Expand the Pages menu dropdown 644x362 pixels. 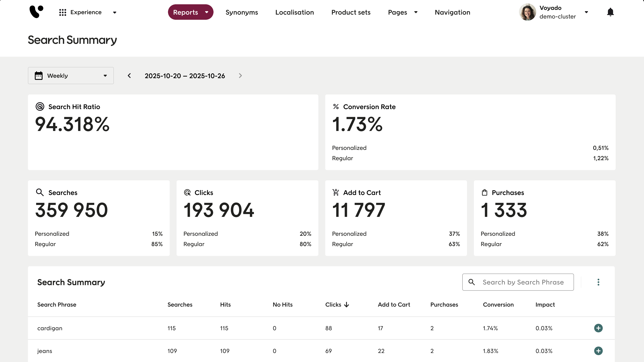[x=403, y=12]
